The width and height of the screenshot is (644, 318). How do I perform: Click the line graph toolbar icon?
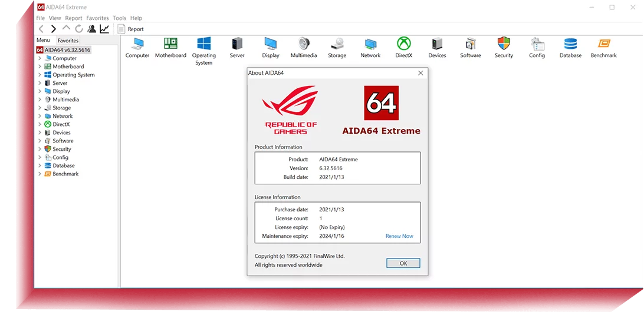(x=104, y=29)
